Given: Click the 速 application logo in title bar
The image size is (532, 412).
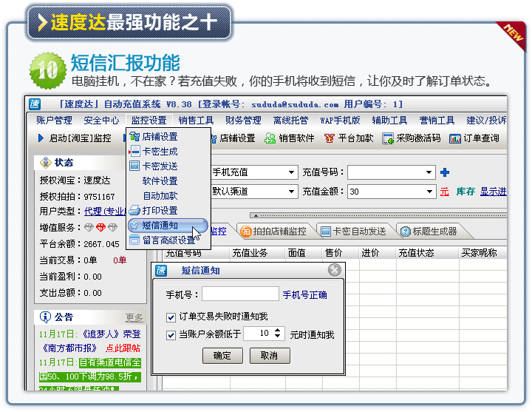Looking at the screenshot, I should click(35, 104).
